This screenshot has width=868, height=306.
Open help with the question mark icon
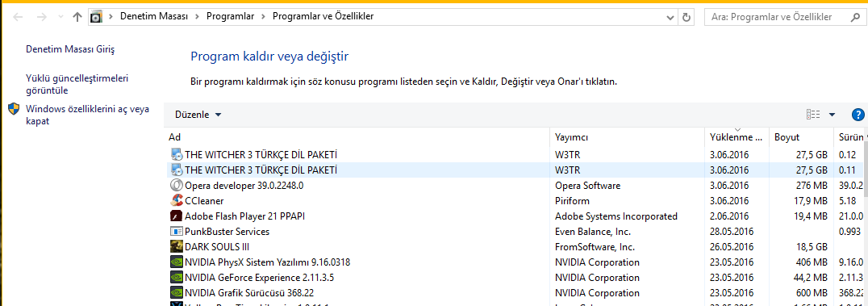pyautogui.click(x=858, y=115)
